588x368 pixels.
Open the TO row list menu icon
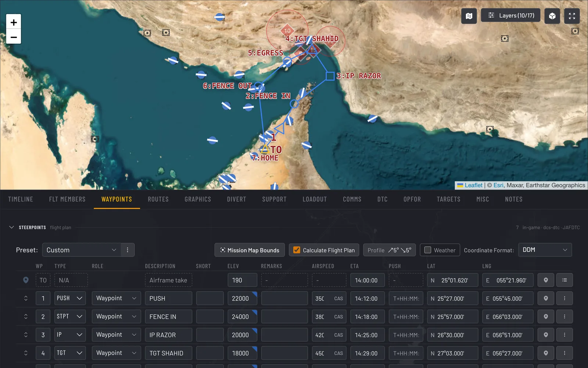click(x=564, y=280)
